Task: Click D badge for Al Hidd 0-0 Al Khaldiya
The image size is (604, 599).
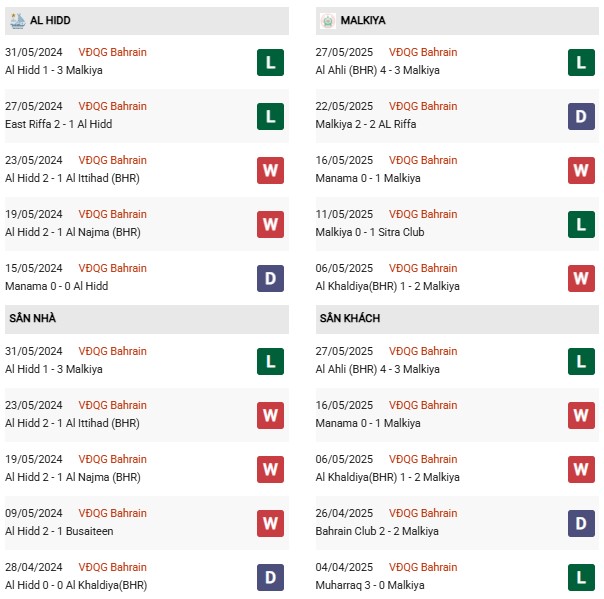Action: coord(270,577)
